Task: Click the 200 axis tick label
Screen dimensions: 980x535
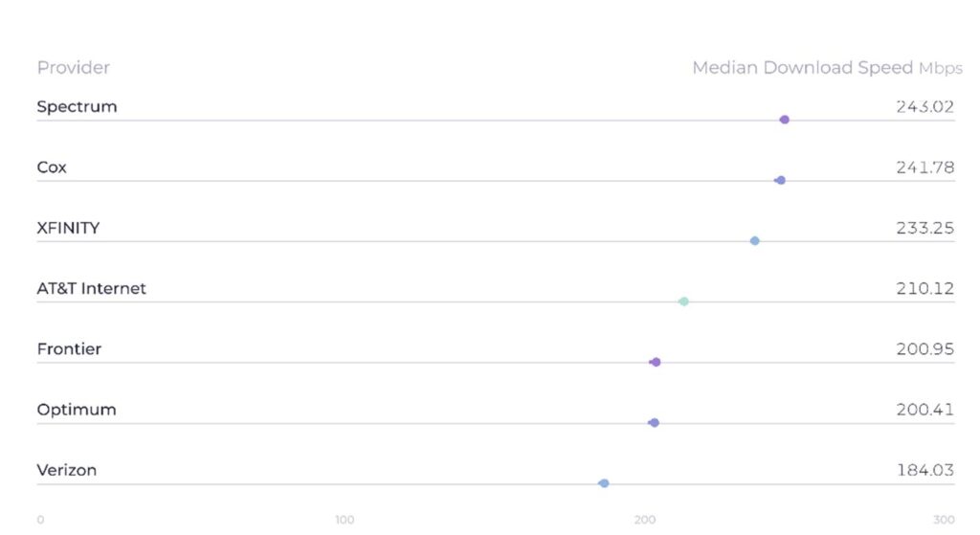Action: (645, 520)
